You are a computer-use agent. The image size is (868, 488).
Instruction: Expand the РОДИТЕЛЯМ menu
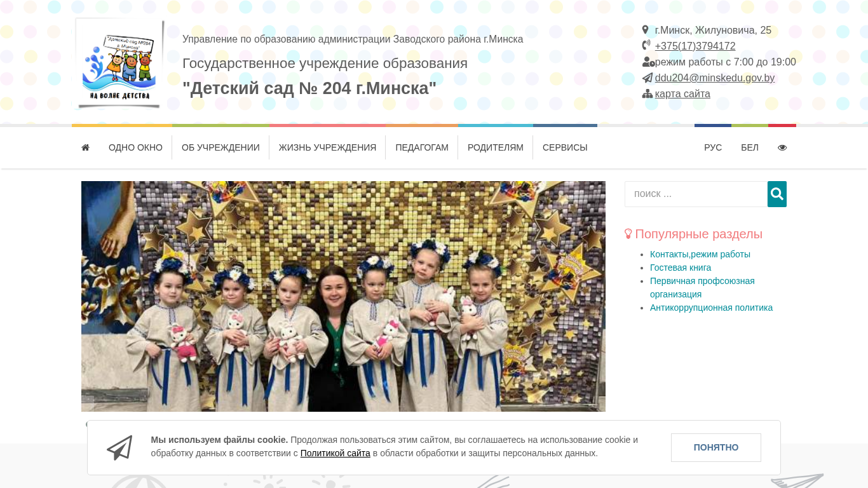click(x=496, y=147)
